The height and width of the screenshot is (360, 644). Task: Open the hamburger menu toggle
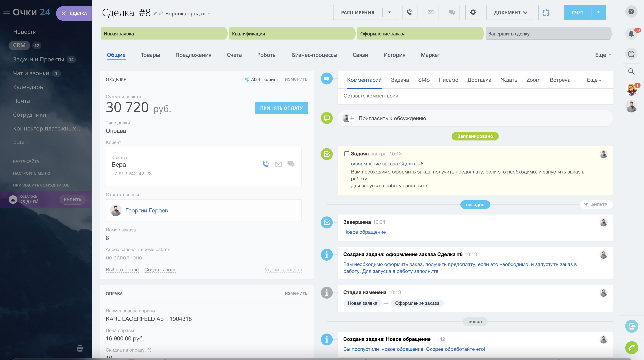[7, 12]
